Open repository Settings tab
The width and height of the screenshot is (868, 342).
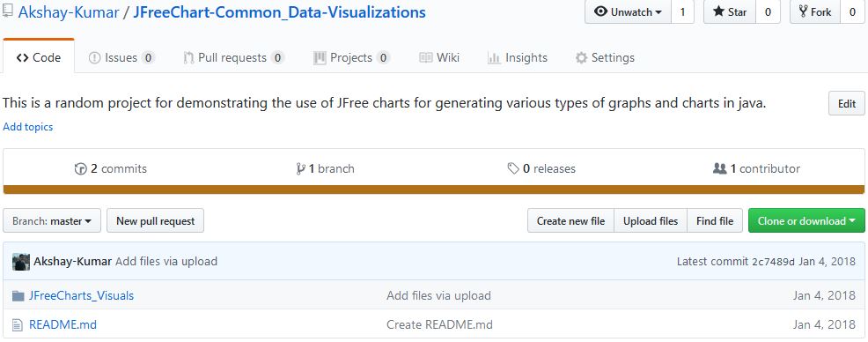click(605, 57)
